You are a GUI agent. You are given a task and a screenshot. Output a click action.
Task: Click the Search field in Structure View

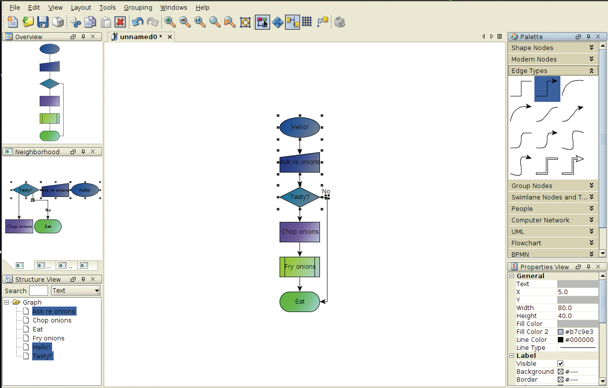(x=38, y=291)
